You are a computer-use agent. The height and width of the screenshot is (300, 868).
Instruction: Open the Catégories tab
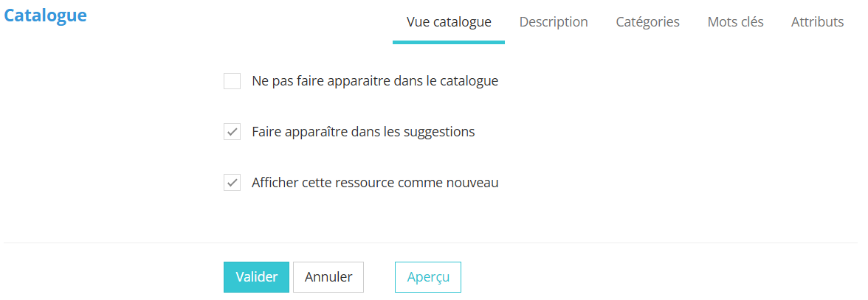click(x=647, y=22)
